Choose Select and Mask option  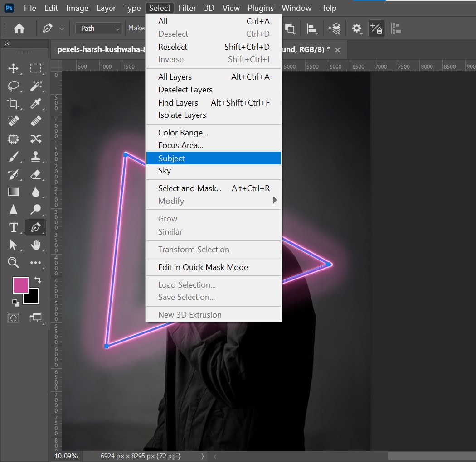214,188
